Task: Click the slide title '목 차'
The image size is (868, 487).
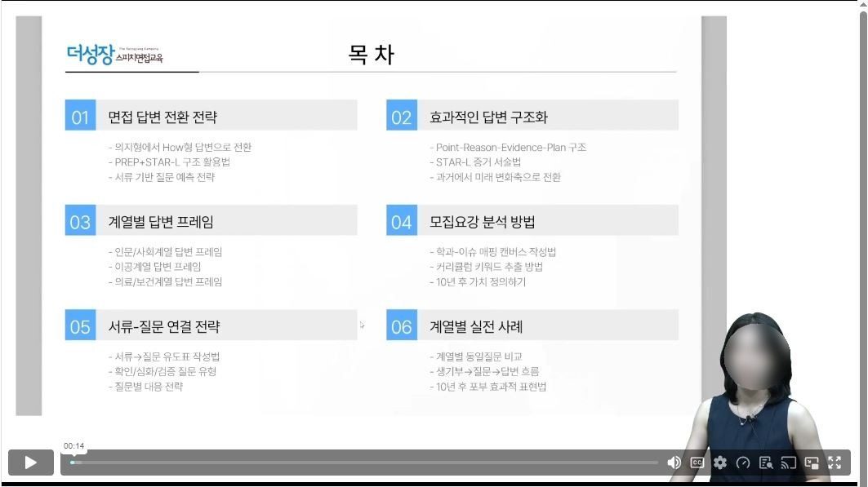Action: click(x=371, y=54)
